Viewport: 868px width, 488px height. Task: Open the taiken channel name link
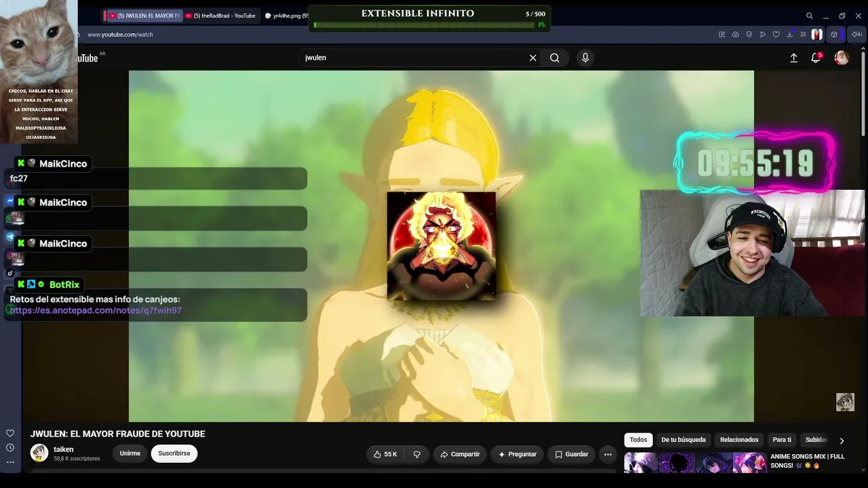(x=64, y=449)
